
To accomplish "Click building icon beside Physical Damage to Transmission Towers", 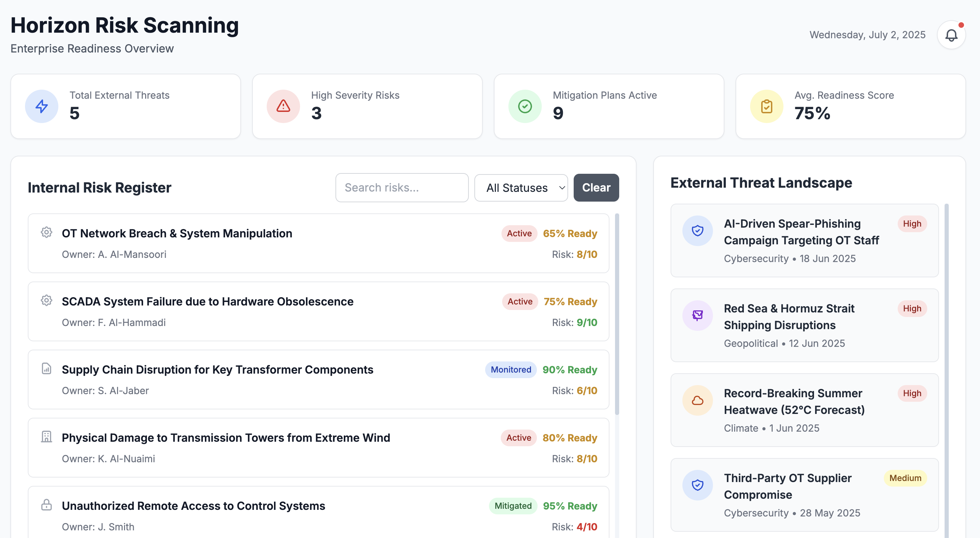I will coord(47,437).
